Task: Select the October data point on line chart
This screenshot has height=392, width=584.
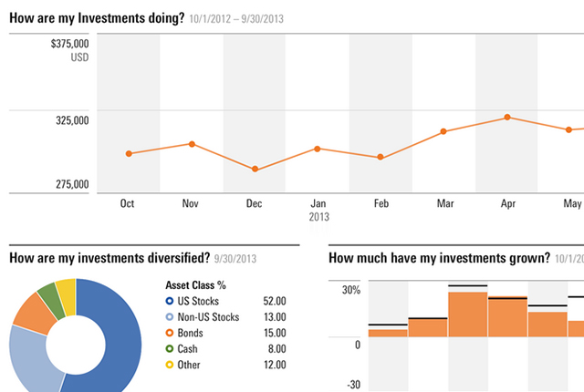Action: click(x=129, y=153)
